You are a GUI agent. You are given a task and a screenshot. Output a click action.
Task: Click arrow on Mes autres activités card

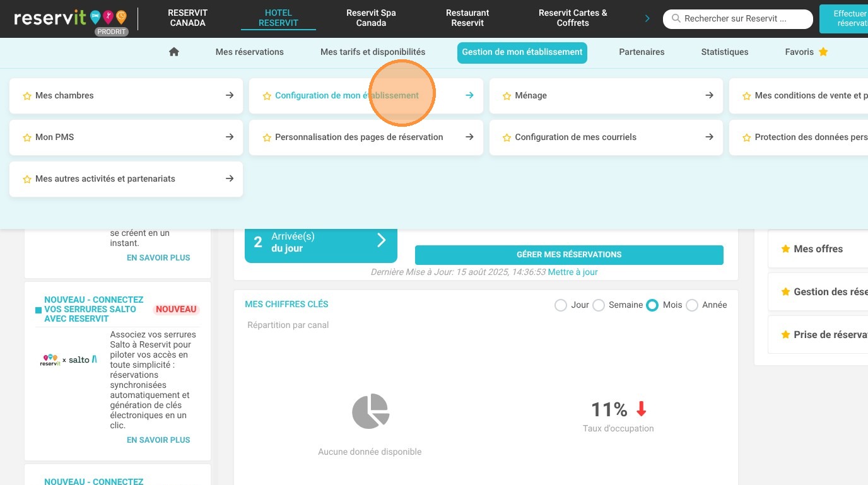pos(230,178)
